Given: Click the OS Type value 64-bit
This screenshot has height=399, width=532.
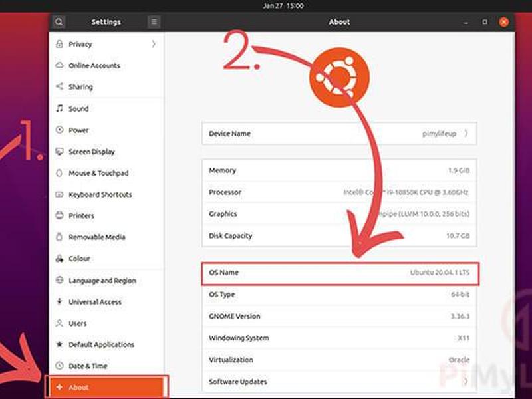Looking at the screenshot, I should click(x=460, y=294).
